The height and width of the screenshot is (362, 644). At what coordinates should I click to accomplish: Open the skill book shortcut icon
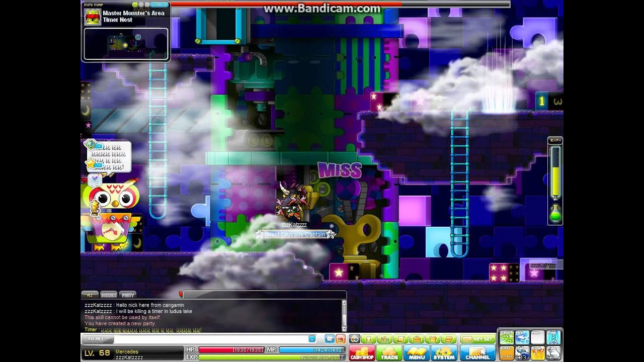point(449,339)
